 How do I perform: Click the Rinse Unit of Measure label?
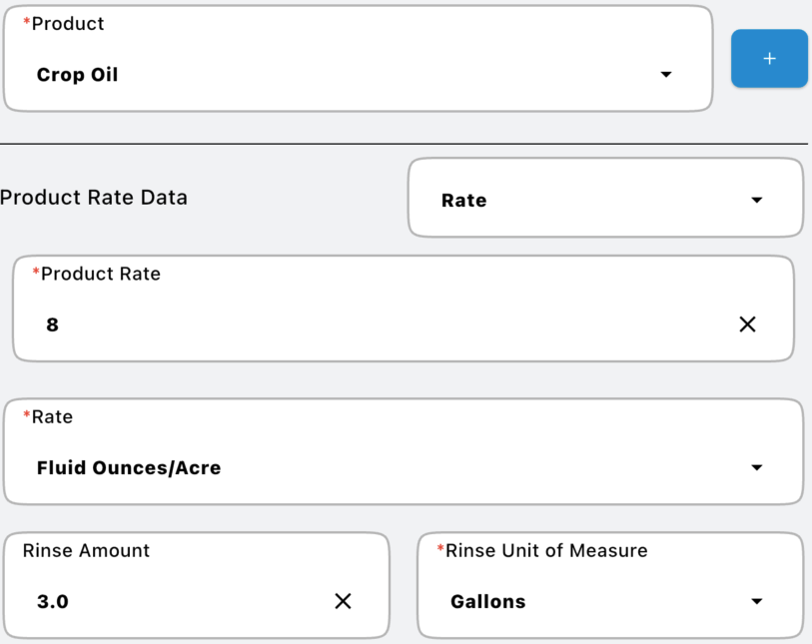pos(545,551)
